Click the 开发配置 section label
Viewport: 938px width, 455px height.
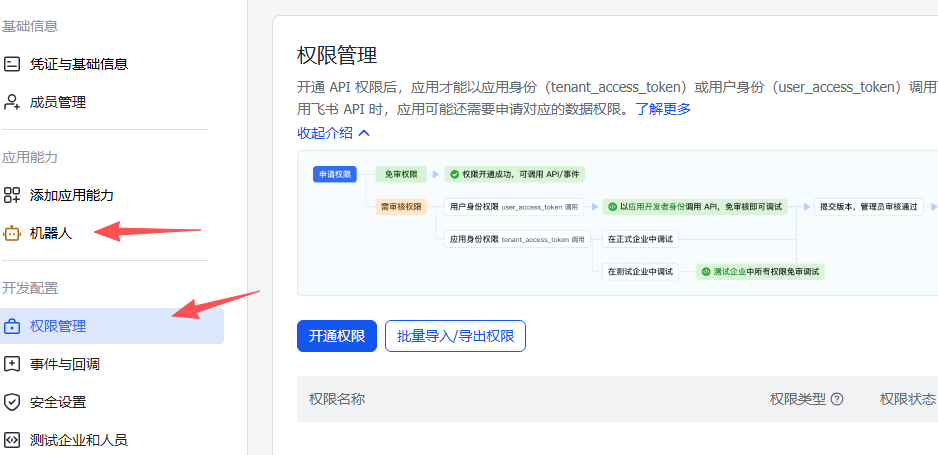tap(30, 288)
